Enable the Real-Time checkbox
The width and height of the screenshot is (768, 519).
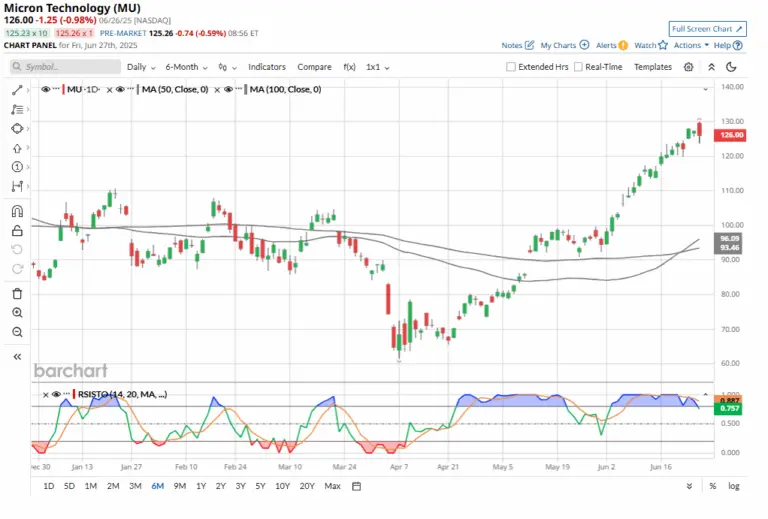578,67
